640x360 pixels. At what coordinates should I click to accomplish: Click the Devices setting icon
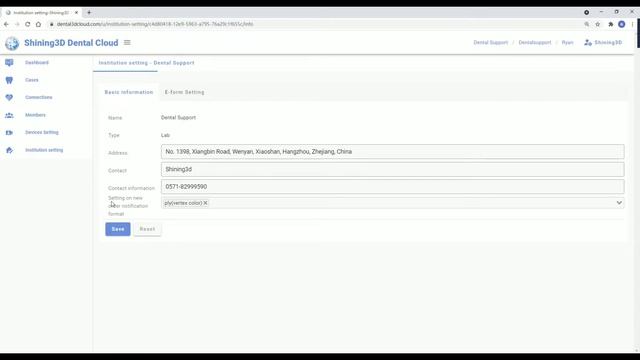coord(9,133)
